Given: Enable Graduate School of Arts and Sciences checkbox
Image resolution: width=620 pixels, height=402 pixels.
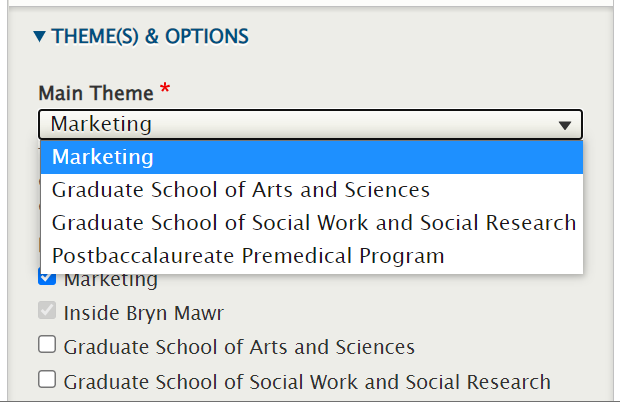Looking at the screenshot, I should click(47, 346).
